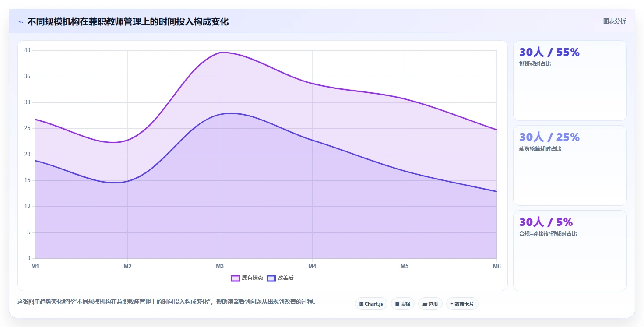Select the Chart.js tag chip
Screen dimensions: 644x327
(x=371, y=304)
